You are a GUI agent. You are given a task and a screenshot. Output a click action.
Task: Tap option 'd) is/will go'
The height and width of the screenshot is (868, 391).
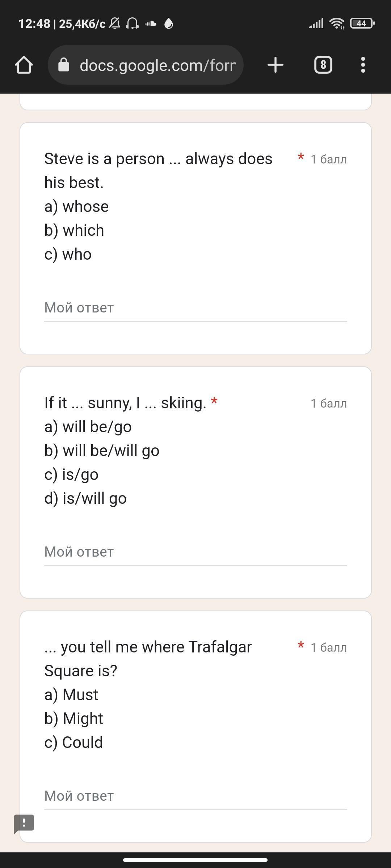coord(85,498)
